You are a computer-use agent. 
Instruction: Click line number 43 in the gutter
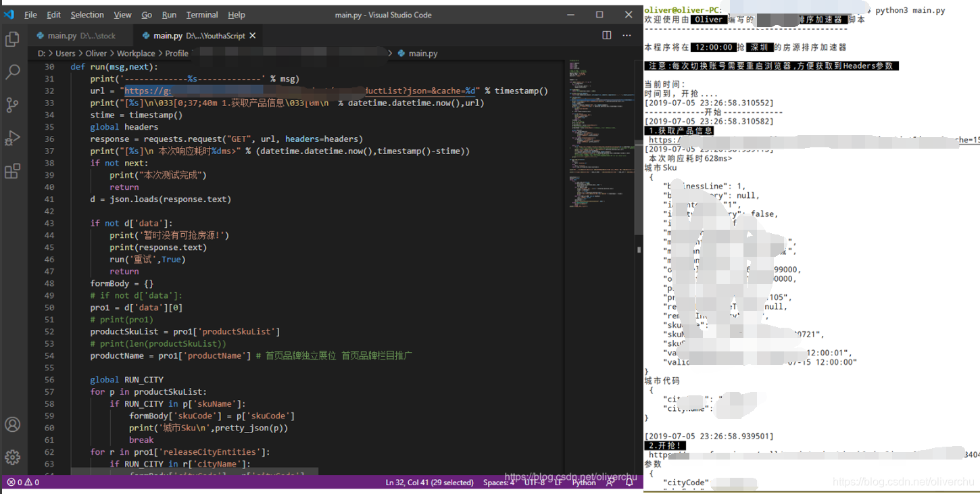click(49, 223)
